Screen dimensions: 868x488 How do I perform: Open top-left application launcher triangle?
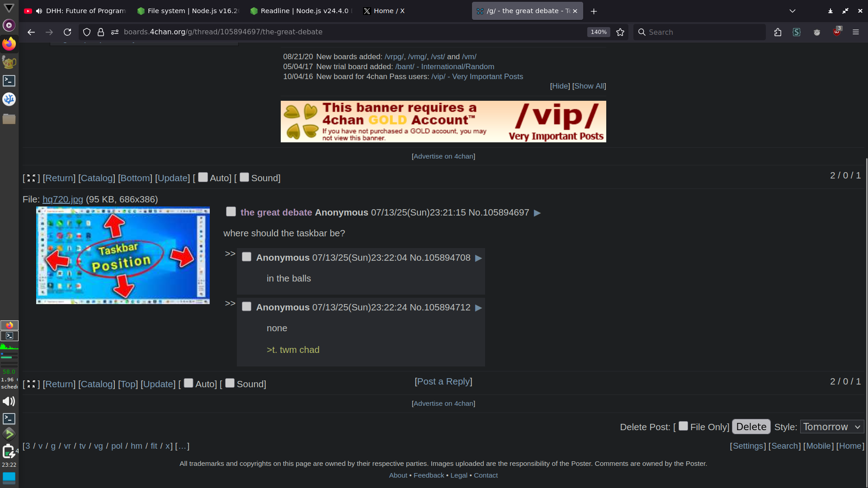click(9, 8)
